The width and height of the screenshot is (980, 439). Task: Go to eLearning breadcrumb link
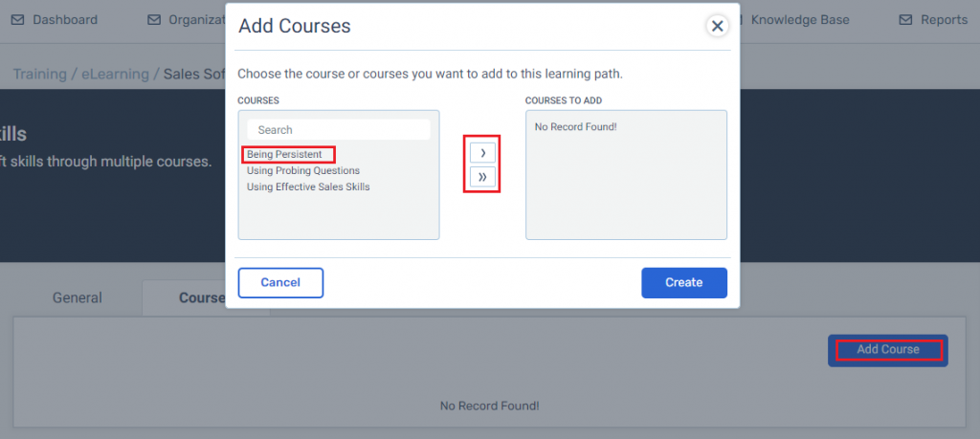[x=115, y=75]
